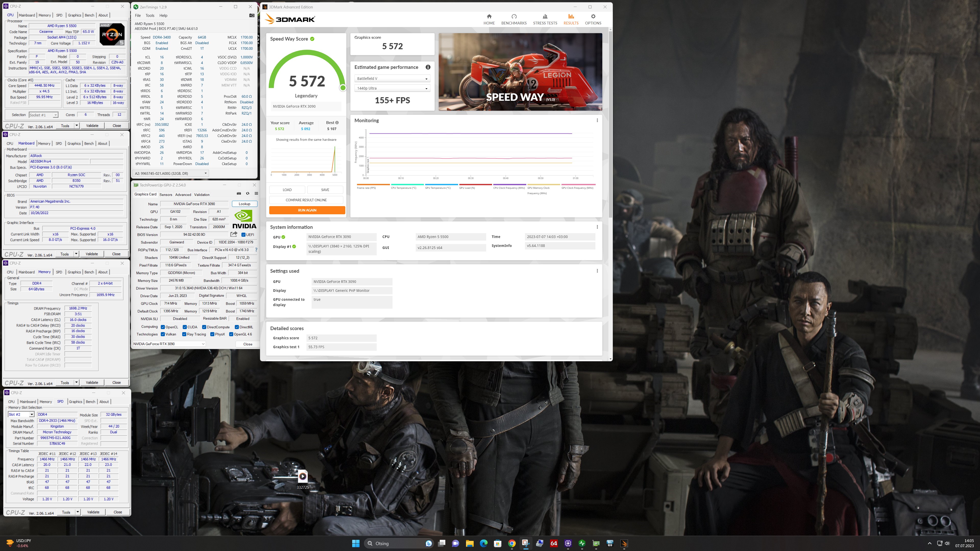Click the ZenTimings screenshot camera icon
This screenshot has width=980, height=551.
click(x=251, y=16)
